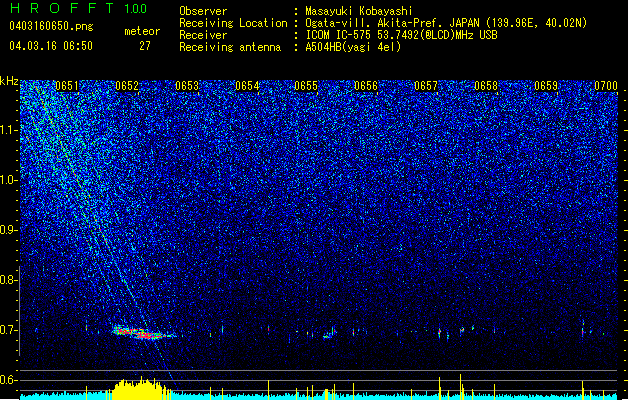
Task: Click the HROFFT 1.00 title text
Action: click(x=79, y=8)
